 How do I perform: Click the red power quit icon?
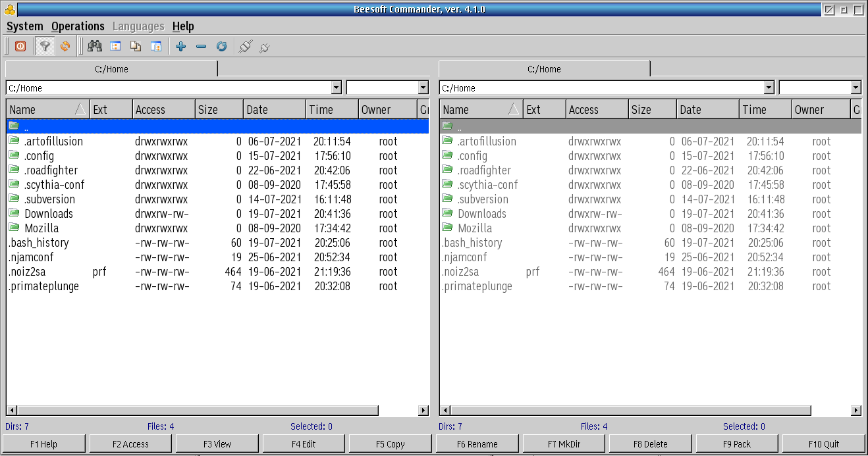click(20, 46)
